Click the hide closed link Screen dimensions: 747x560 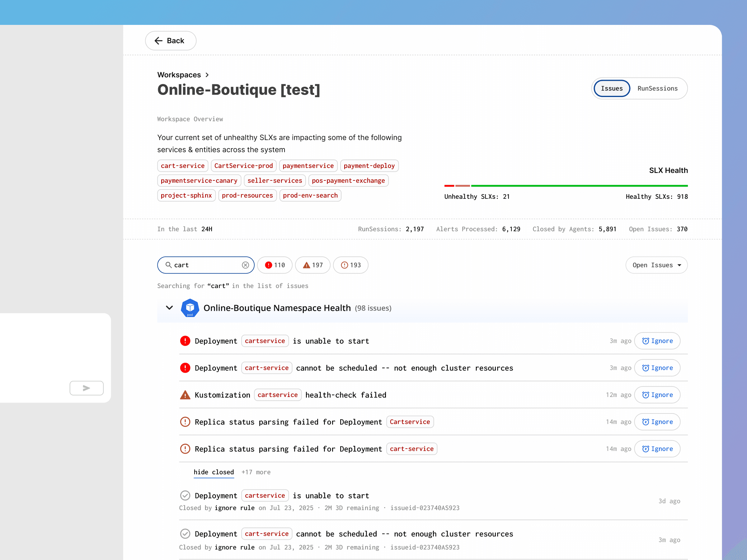click(x=214, y=472)
